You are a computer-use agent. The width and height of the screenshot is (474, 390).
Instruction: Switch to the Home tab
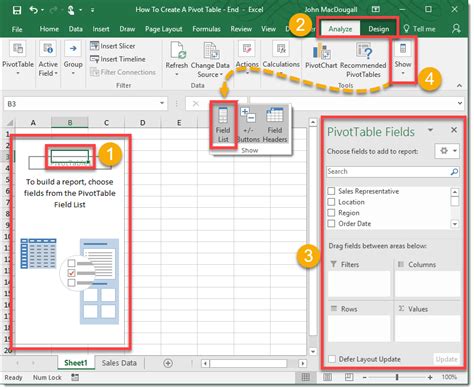click(49, 29)
